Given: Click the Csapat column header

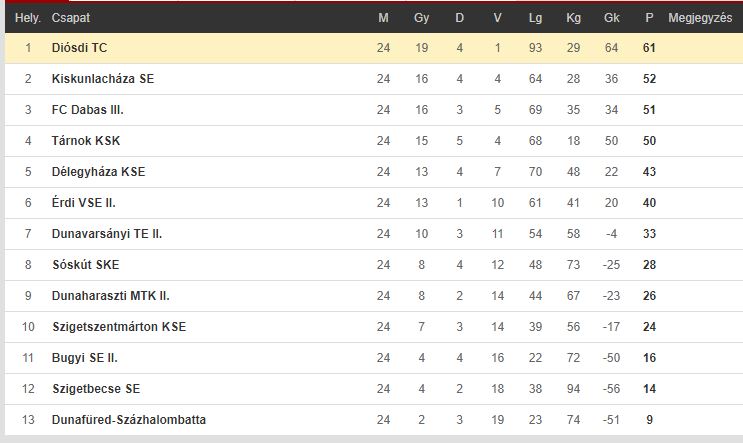Looking at the screenshot, I should click(x=71, y=18).
